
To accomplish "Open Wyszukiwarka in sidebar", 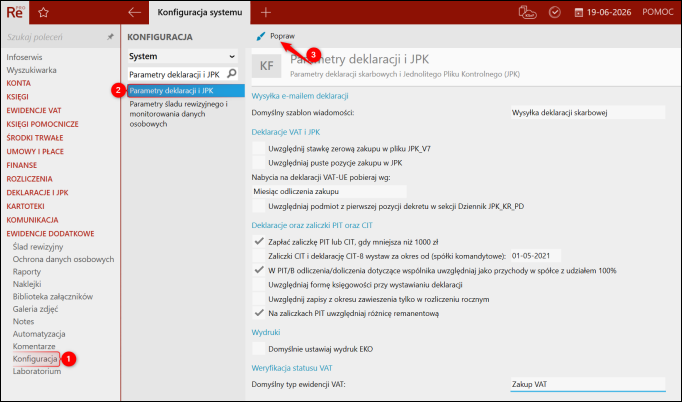I will [x=31, y=70].
